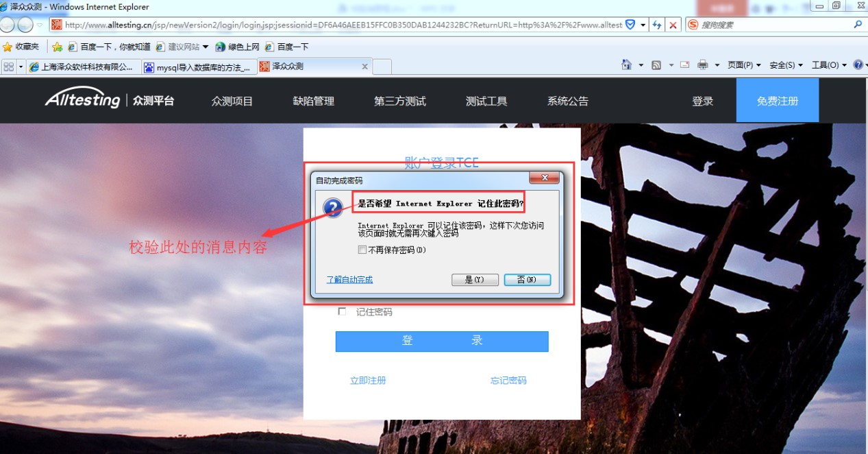Open the 页面(P) menu
Screen dimensions: 868x454
(744, 65)
